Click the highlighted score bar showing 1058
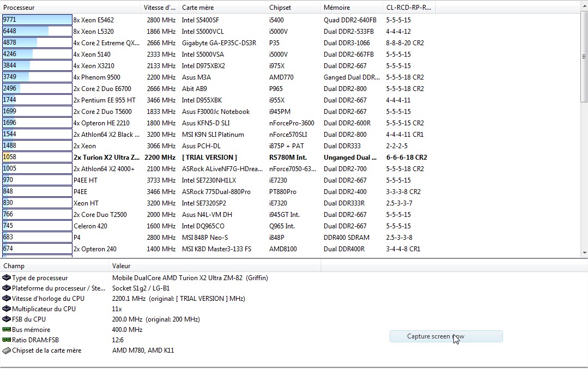This screenshot has height=369, width=588. coord(37,157)
